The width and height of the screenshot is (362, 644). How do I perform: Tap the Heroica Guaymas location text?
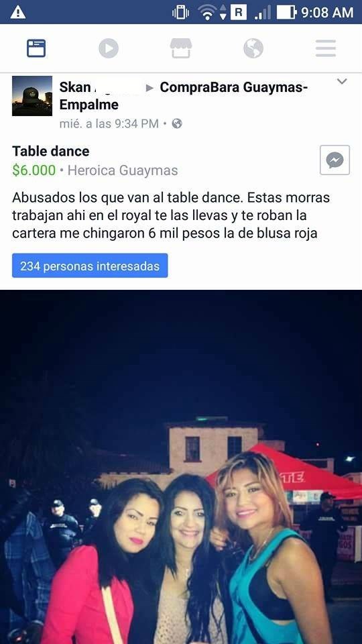tap(122, 170)
